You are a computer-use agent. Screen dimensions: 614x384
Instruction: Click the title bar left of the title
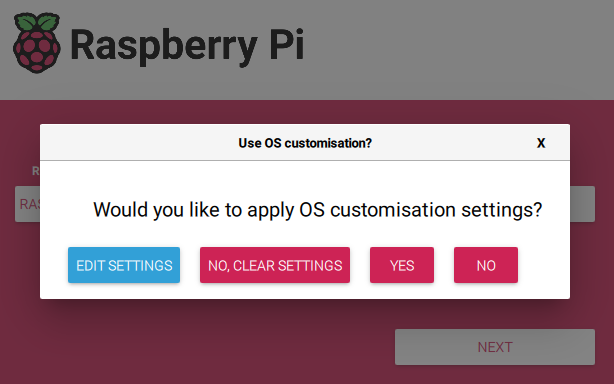tap(139, 142)
